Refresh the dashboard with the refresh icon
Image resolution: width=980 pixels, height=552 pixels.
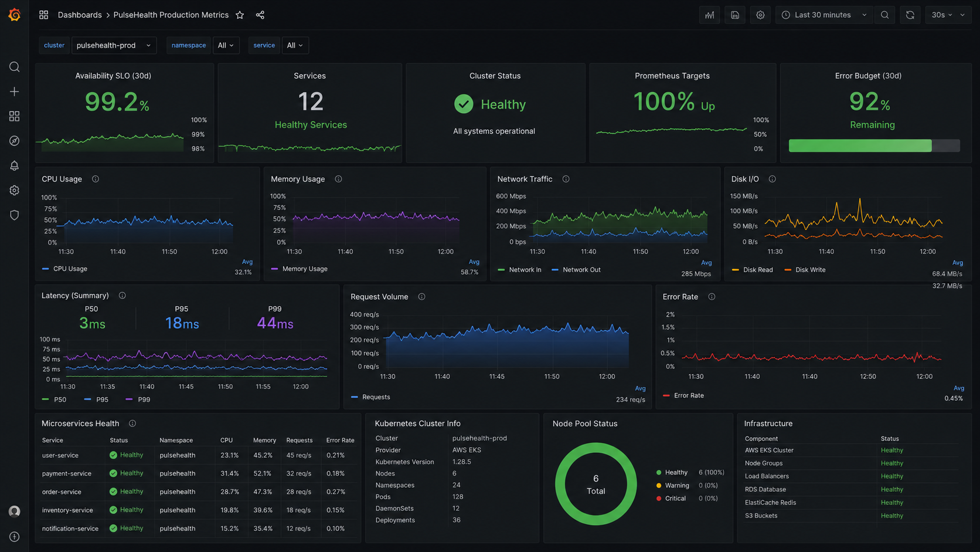tap(910, 15)
